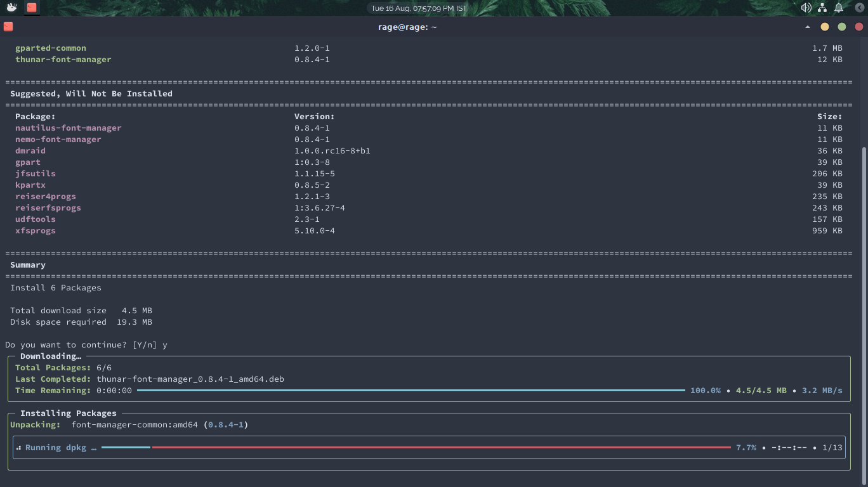The image size is (868, 487).
Task: Click the 'Time Remaining:' label
Action: (53, 391)
